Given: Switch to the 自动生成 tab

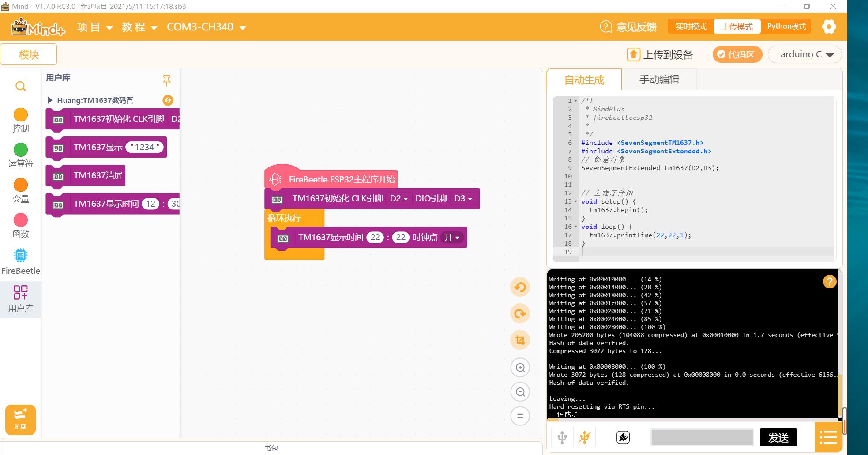Looking at the screenshot, I should (x=584, y=80).
